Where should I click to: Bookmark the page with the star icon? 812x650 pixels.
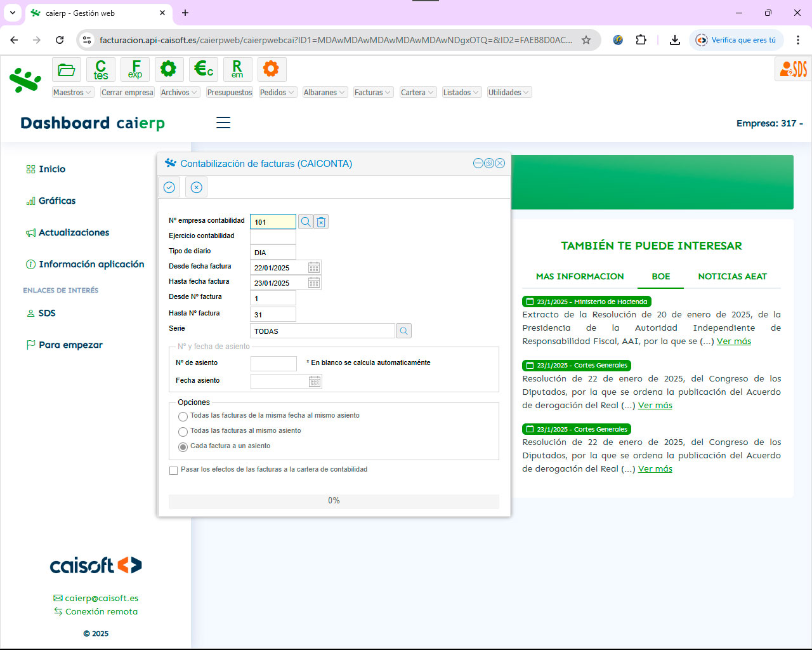586,40
